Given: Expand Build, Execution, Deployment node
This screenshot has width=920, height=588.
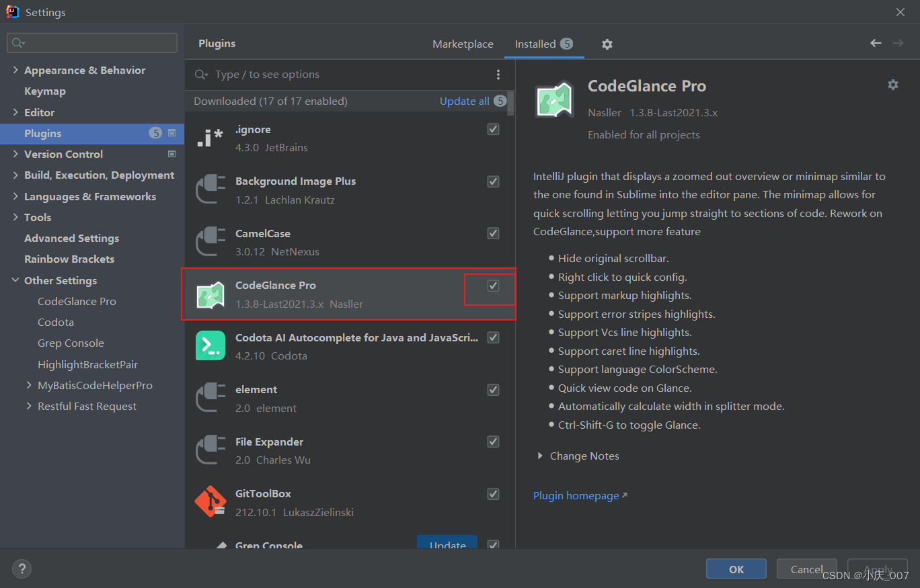Looking at the screenshot, I should (x=15, y=175).
